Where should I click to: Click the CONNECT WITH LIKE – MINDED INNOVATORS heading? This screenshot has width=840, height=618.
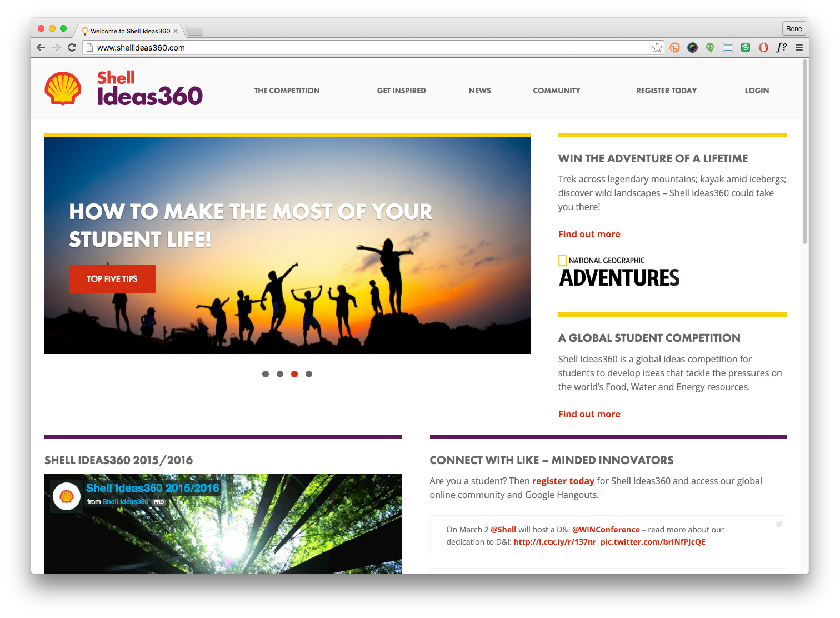(x=551, y=460)
